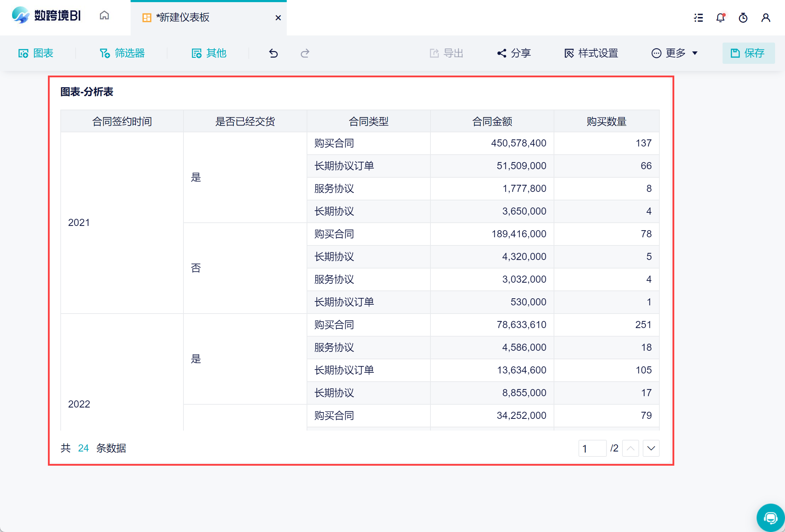This screenshot has height=532, width=785.
Task: Click the undo arrow
Action: pyautogui.click(x=273, y=53)
